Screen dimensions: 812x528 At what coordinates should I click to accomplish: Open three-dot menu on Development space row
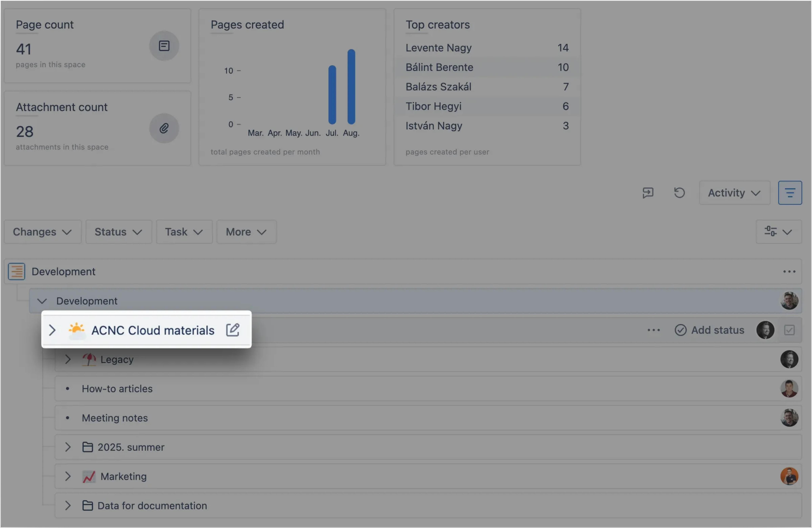point(789,272)
